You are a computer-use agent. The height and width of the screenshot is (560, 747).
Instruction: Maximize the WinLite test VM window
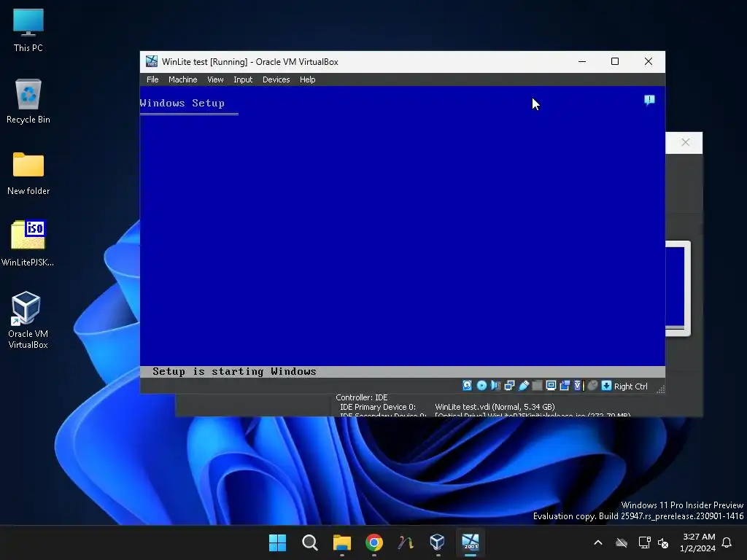[615, 61]
